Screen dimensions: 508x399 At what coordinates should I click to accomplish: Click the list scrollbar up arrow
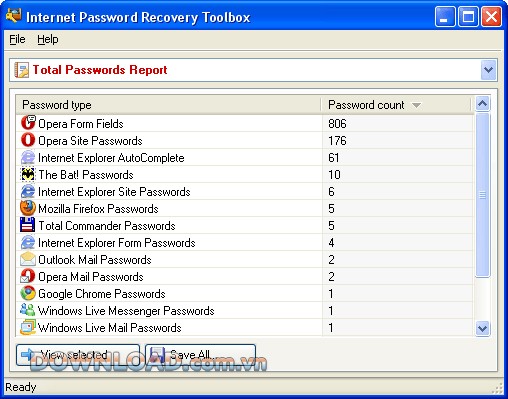(482, 104)
